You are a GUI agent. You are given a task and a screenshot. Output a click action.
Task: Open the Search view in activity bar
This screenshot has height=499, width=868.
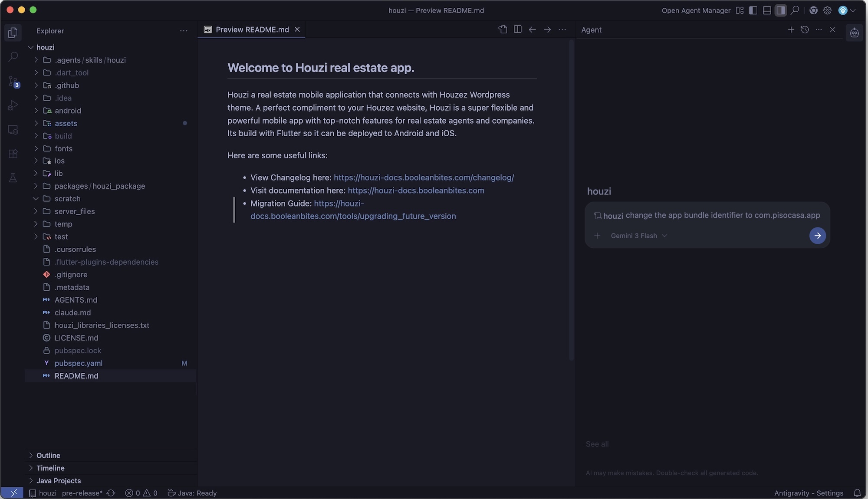point(13,57)
